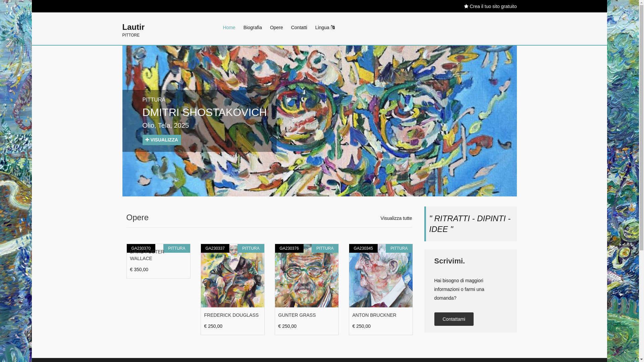This screenshot has height=362, width=644.
Task: Click PITTURA label on banner
Action: [x=154, y=100]
